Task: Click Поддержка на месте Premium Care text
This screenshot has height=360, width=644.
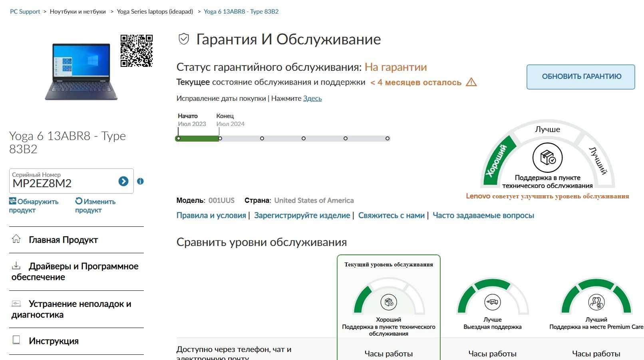Action: [596, 327]
